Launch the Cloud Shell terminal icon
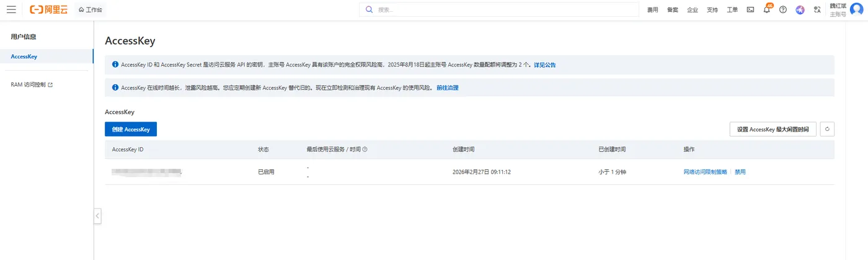This screenshot has width=868, height=260. pos(750,10)
